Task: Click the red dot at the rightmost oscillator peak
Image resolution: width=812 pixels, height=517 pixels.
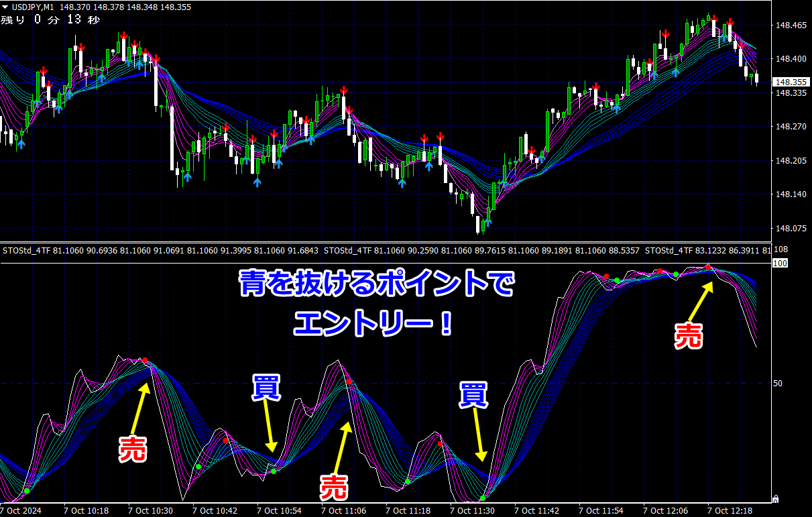Action: [708, 268]
